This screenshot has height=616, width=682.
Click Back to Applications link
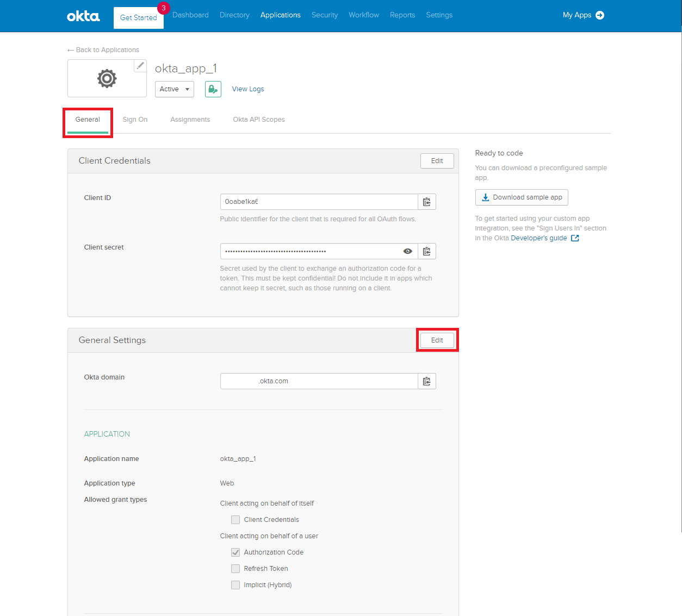(108, 50)
